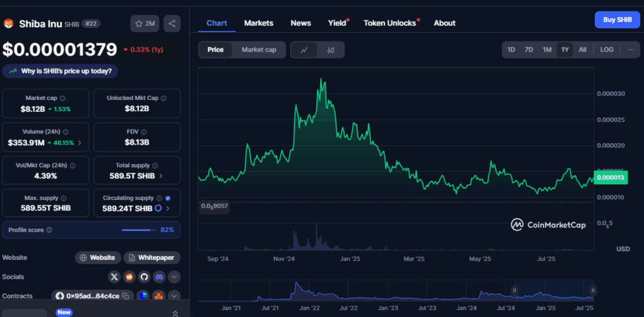
Task: Copy the 0x95ad...64c4ce contract address
Action: tap(126, 296)
